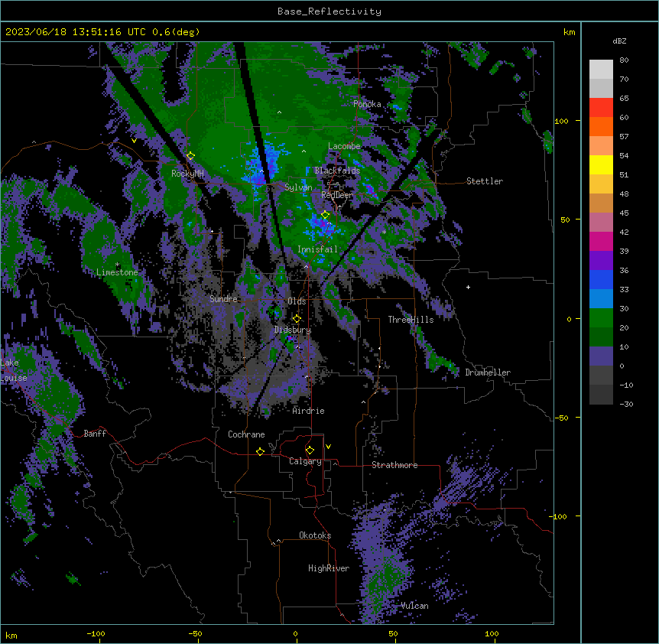Click the RedDeer city label
Screen dimensions: 659x644
click(337, 195)
